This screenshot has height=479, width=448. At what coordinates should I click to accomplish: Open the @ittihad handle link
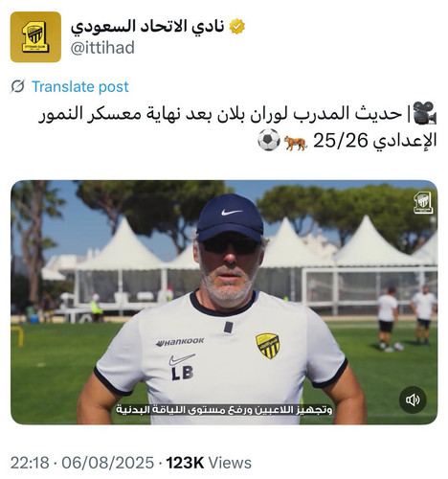[102, 48]
